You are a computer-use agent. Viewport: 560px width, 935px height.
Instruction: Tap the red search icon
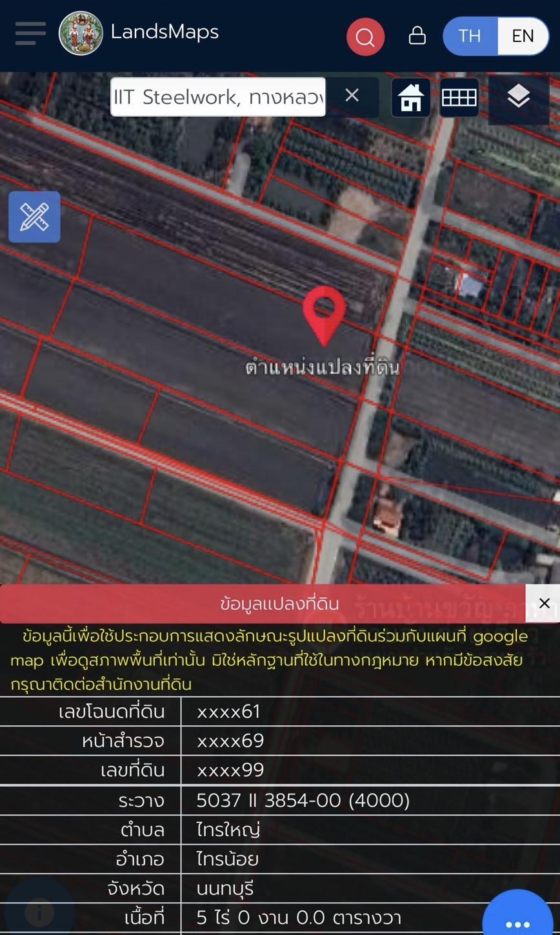point(365,37)
